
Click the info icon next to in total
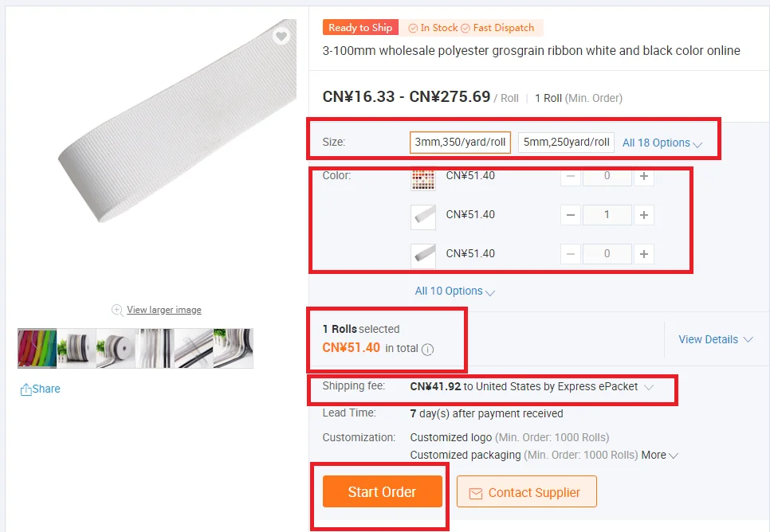(428, 349)
